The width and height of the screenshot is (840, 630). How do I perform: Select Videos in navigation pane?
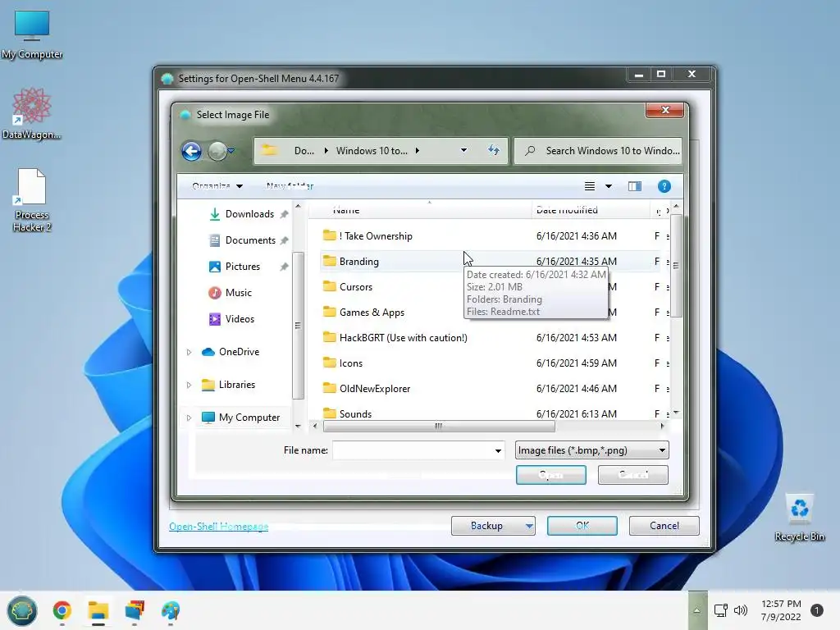[x=239, y=319]
